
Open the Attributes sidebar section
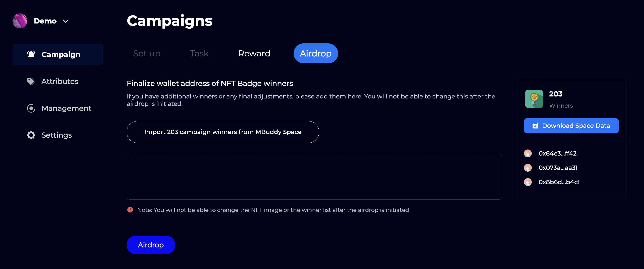coord(60,81)
